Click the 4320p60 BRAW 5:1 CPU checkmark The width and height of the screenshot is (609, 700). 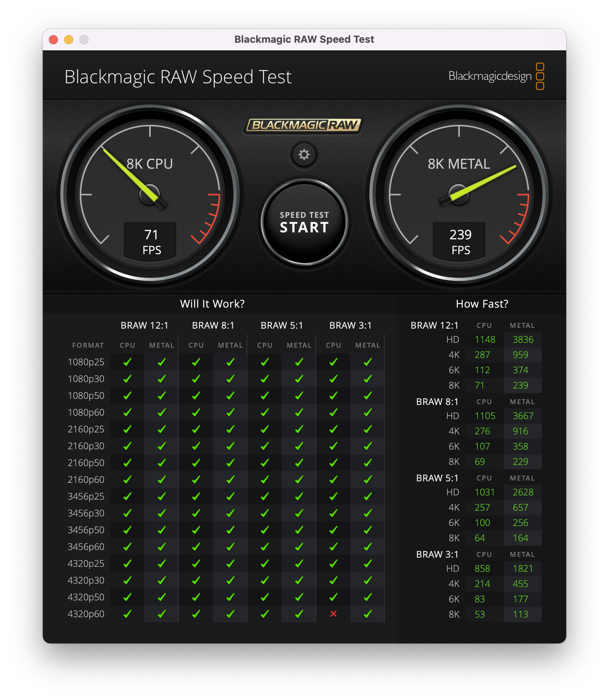(265, 614)
